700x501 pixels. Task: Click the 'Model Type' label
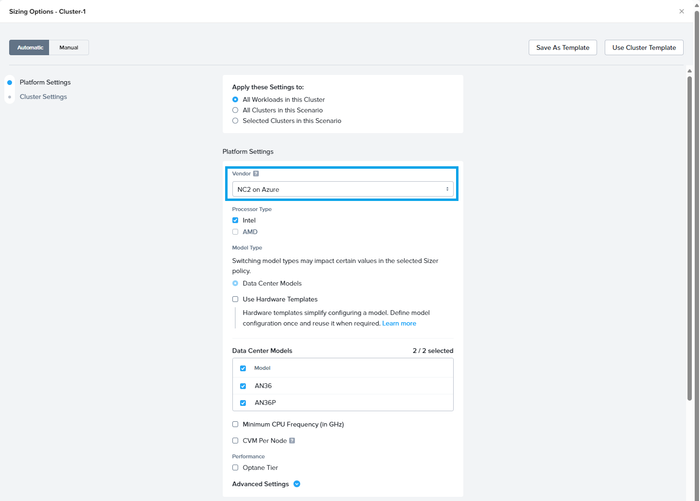pos(247,248)
